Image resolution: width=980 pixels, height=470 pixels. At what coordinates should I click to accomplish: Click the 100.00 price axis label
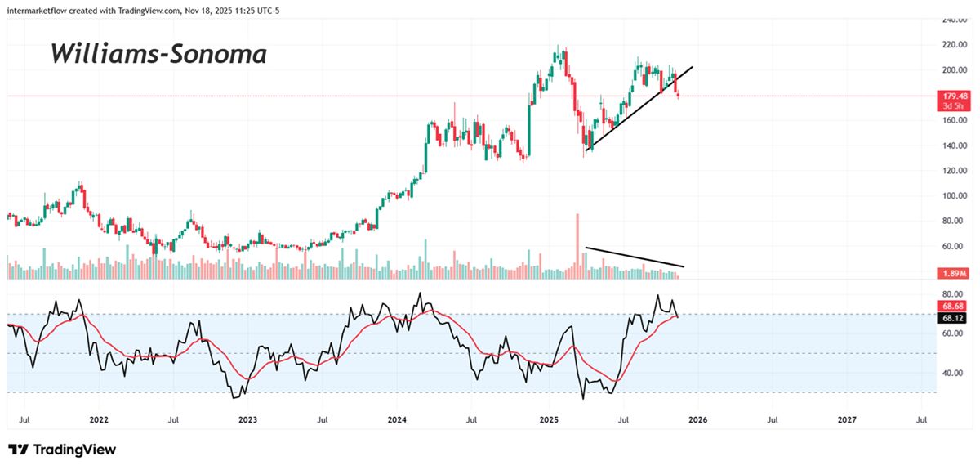[x=954, y=196]
